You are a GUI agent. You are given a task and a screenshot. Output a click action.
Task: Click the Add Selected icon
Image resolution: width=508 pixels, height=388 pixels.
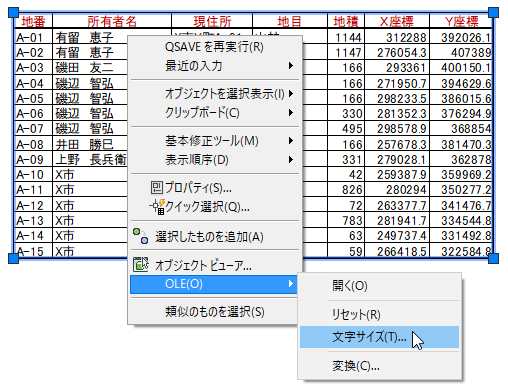click(x=140, y=236)
